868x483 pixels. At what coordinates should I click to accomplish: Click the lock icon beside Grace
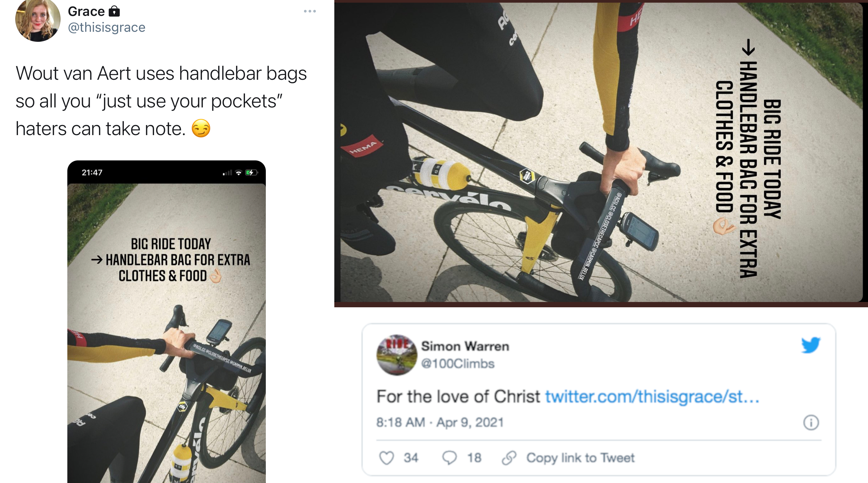tap(114, 11)
